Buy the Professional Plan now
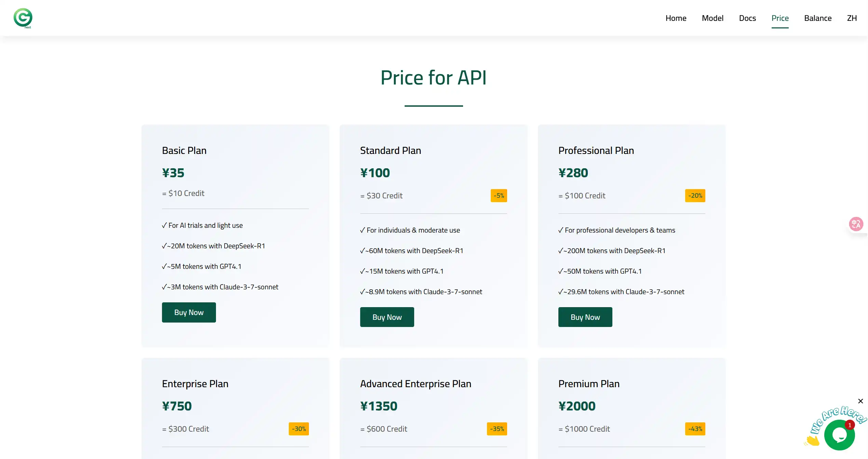This screenshot has width=868, height=459. point(585,317)
